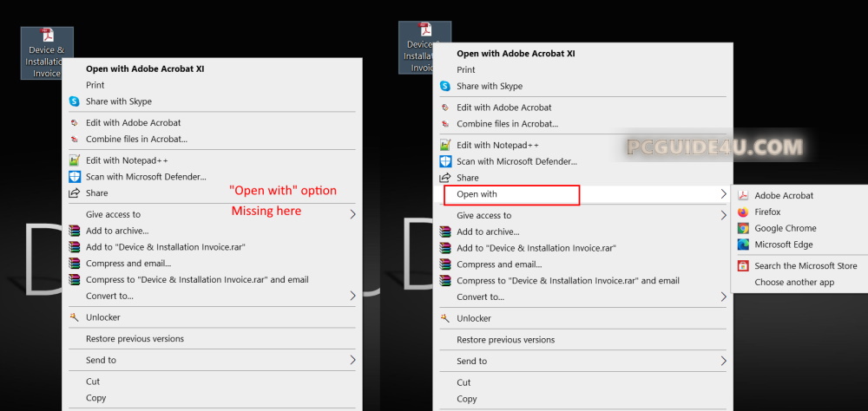Expand Give access to arrow in left context menu
The height and width of the screenshot is (411, 868).
352,214
